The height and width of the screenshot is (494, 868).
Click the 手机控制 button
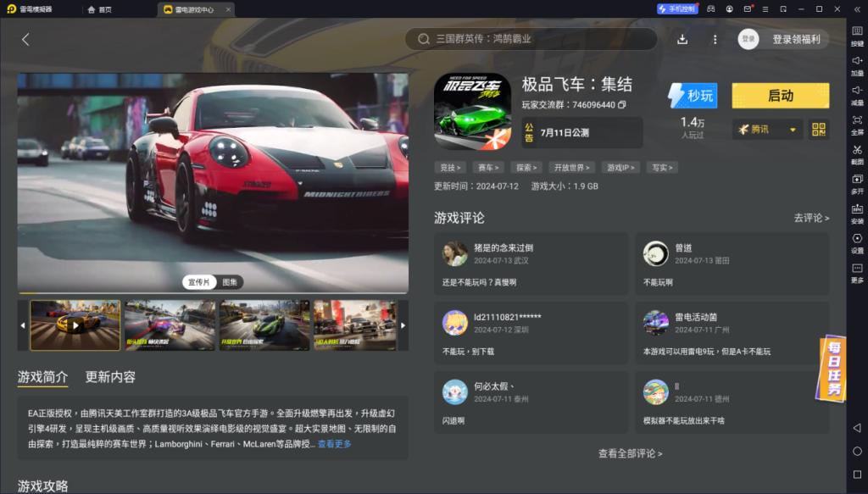[x=677, y=8]
